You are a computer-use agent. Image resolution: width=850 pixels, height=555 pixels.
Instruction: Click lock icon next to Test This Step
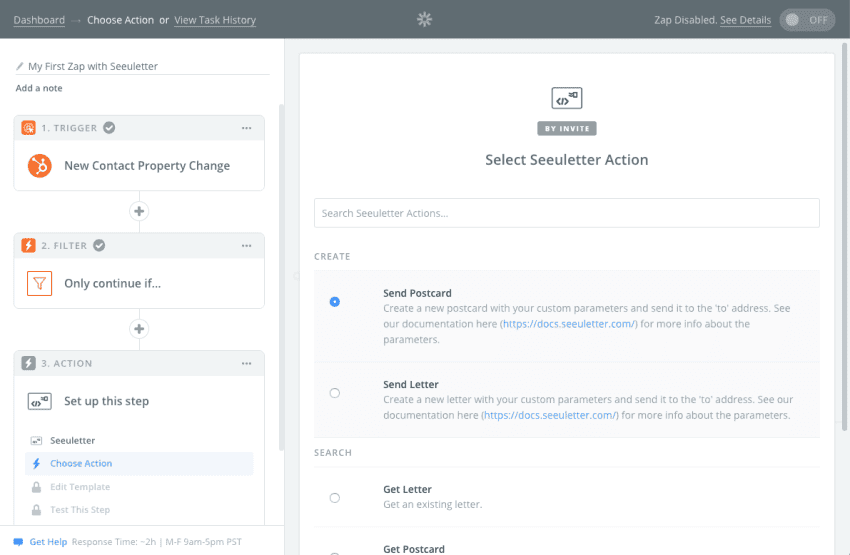click(36, 510)
